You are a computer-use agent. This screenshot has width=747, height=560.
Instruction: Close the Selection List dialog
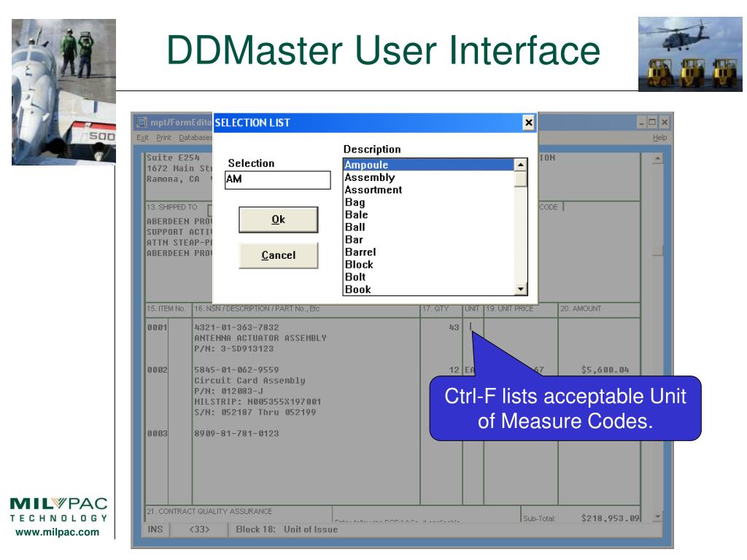(x=528, y=122)
